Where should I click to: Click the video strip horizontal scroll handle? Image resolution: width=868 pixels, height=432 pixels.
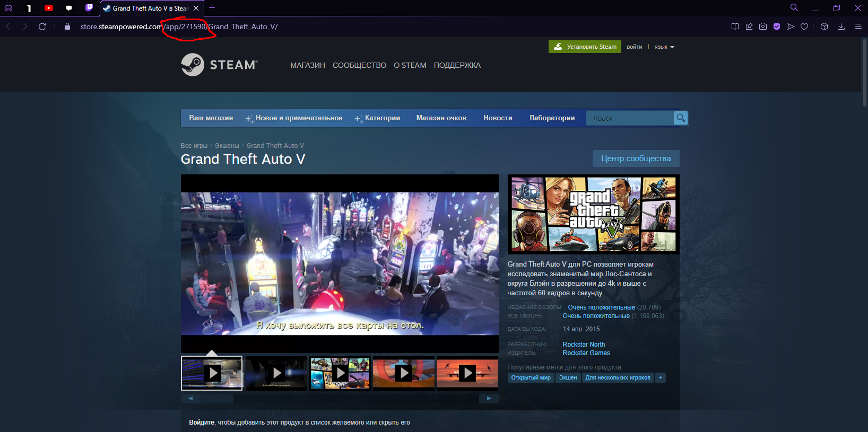(218, 399)
